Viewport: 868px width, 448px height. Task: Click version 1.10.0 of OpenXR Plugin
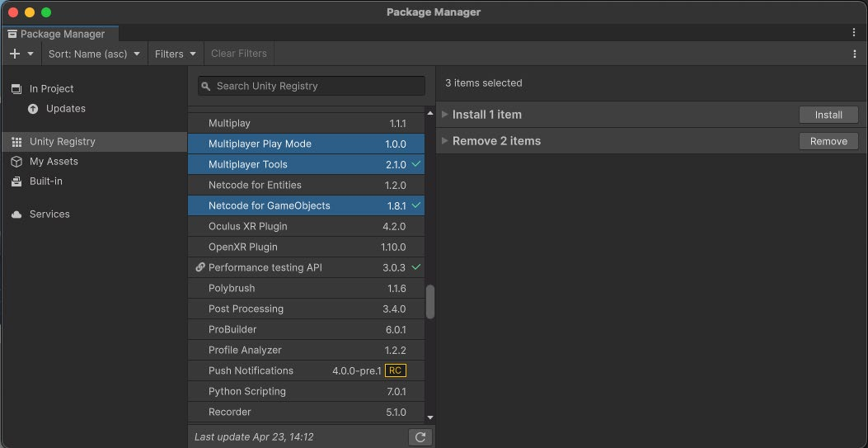coord(393,247)
